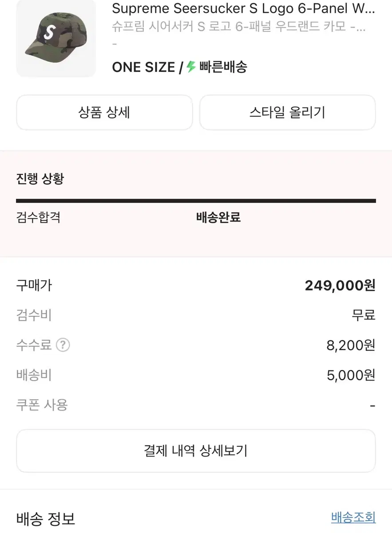Tap the 쿠폰 사용 row label
The width and height of the screenshot is (392, 533).
click(42, 405)
